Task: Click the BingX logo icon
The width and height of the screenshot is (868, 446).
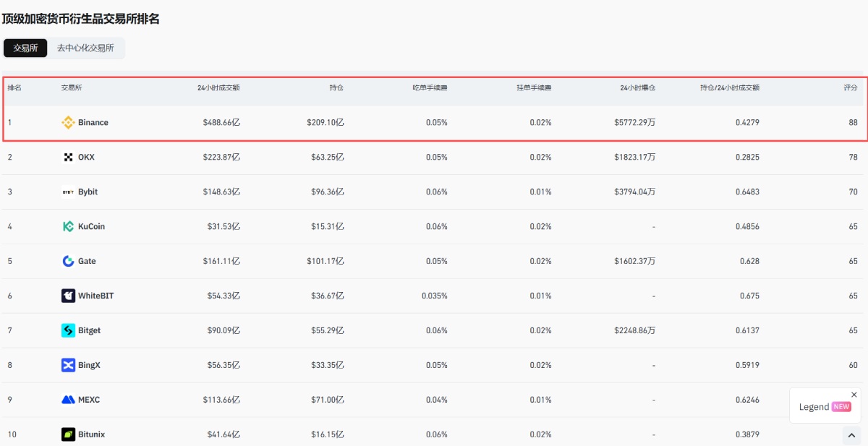Action: 68,366
